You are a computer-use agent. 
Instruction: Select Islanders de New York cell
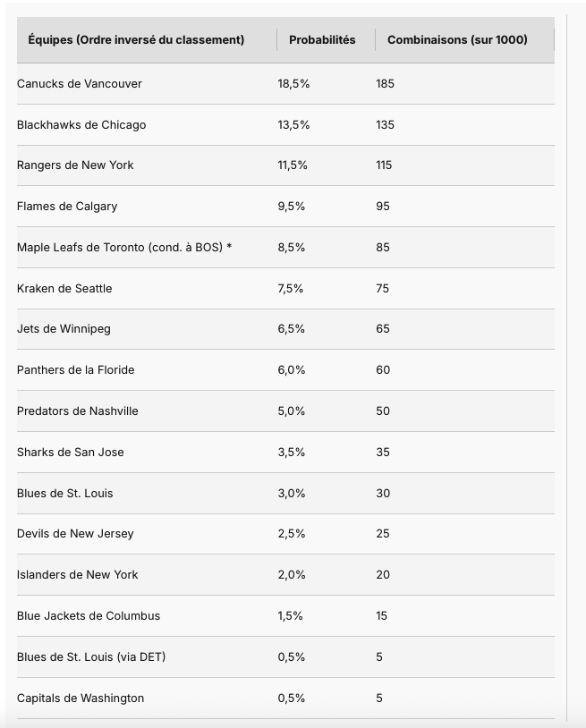(78, 574)
